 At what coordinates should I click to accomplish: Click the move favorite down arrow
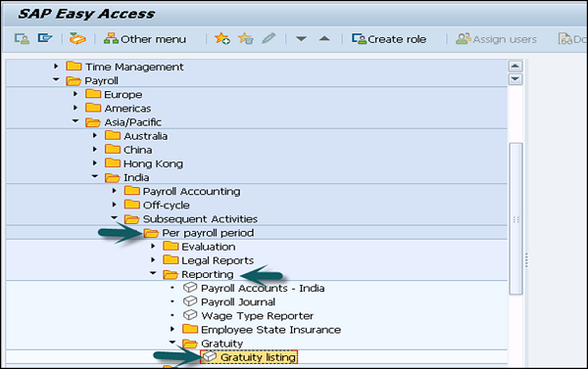tap(301, 38)
